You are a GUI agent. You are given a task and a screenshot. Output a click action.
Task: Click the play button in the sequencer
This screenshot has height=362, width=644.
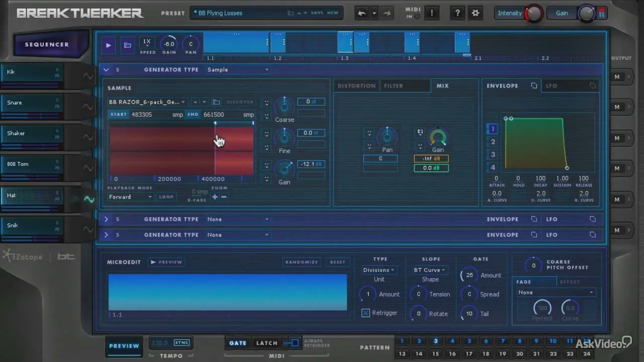108,45
